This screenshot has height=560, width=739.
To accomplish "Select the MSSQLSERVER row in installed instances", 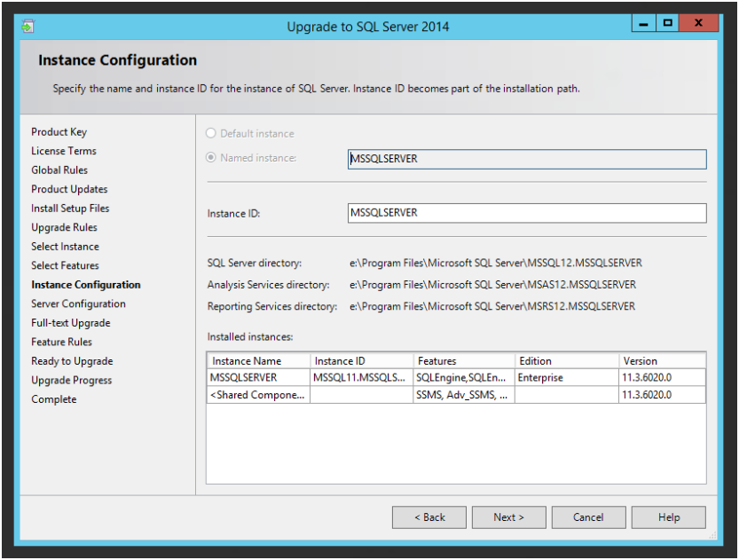I will [456, 377].
